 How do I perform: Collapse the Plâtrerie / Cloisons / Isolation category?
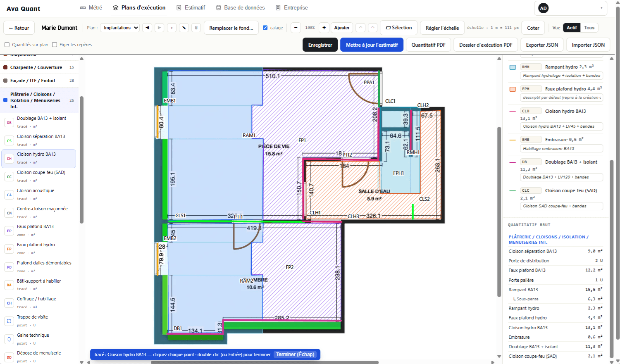tap(38, 100)
